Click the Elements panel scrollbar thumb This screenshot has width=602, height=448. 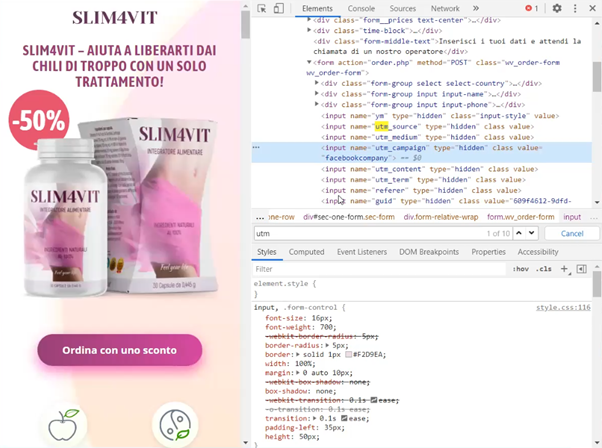tap(597, 77)
